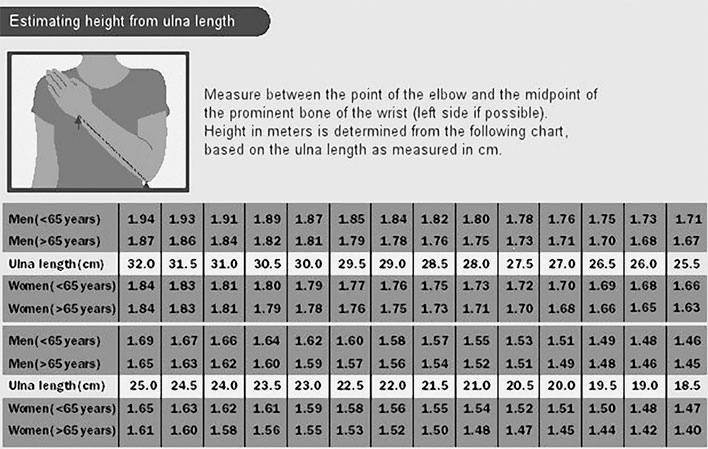The image size is (708, 449).
Task: Pick the ulna length 23.5 cell
Action: point(265,385)
